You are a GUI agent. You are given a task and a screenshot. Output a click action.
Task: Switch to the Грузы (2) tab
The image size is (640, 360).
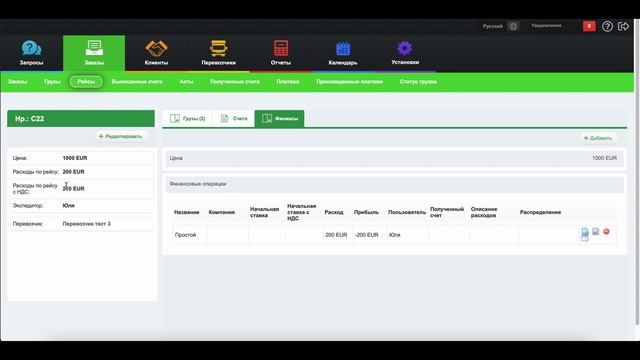(187, 118)
